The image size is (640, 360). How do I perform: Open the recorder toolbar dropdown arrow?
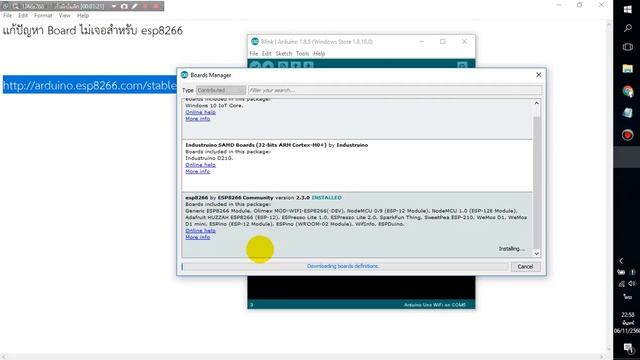coord(114,6)
